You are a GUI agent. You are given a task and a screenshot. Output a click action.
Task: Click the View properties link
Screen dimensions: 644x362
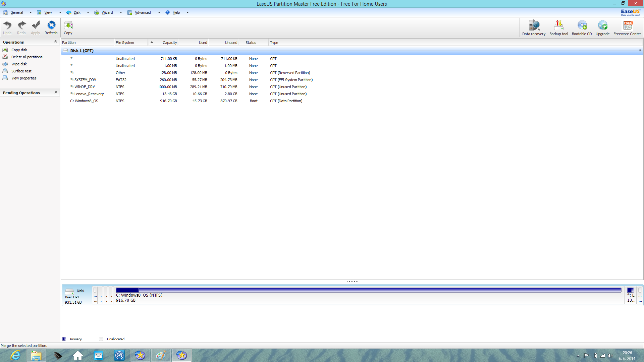(24, 78)
